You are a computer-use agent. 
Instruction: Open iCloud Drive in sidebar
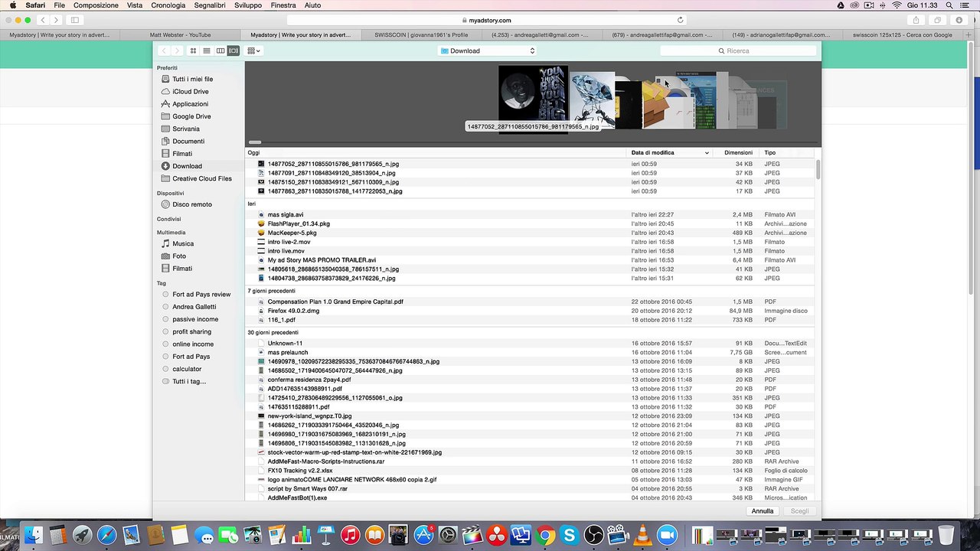tap(190, 91)
